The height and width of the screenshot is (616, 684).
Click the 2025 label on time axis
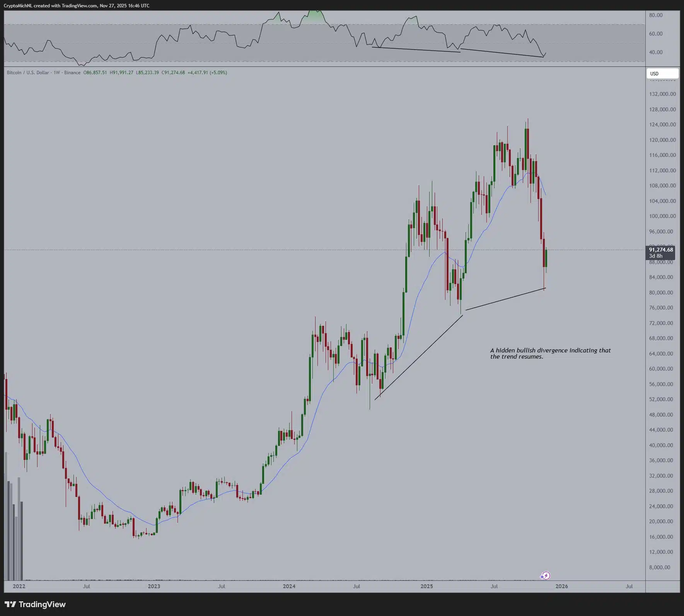[426, 586]
